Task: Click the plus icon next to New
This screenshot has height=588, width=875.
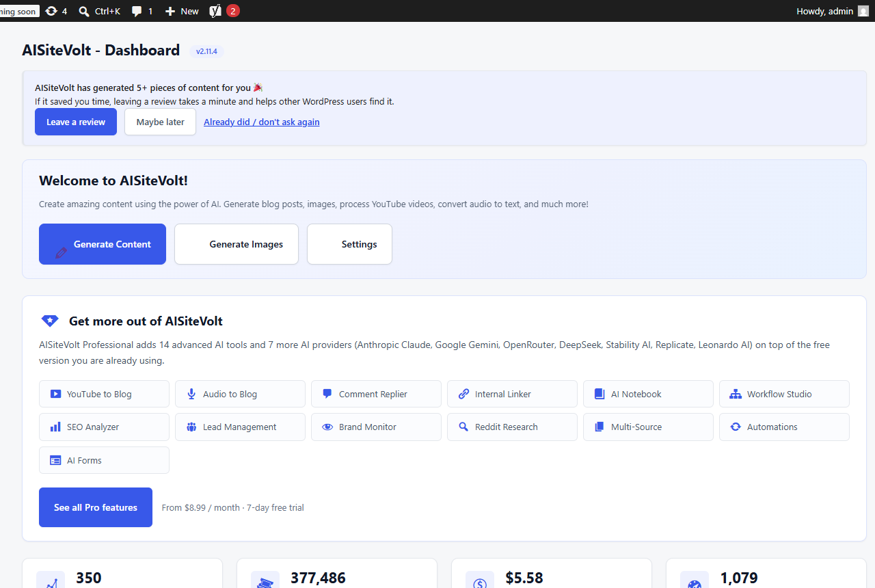Action: [170, 11]
